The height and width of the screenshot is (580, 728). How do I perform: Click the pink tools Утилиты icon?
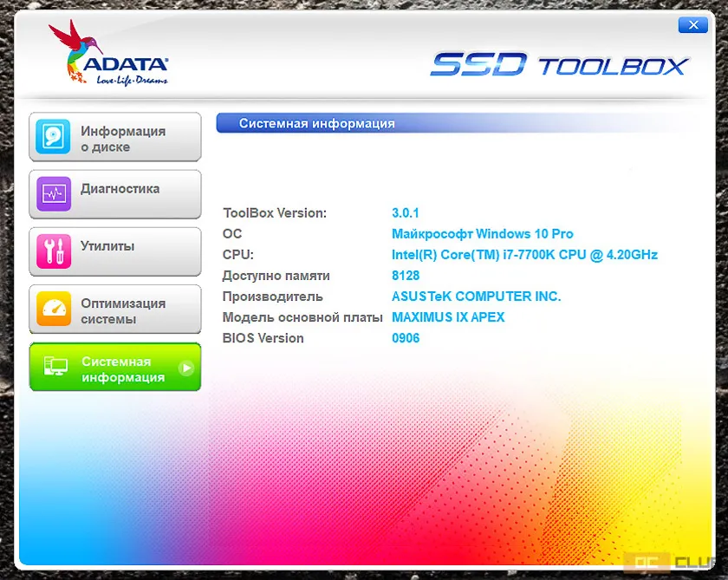click(54, 251)
